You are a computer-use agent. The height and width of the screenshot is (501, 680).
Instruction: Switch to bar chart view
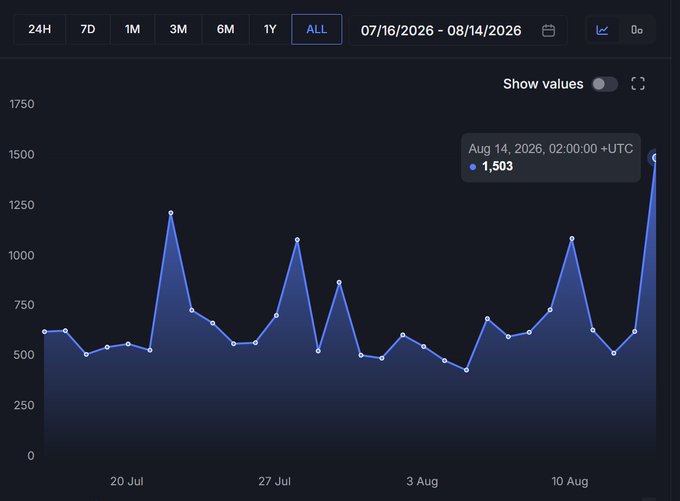coord(637,30)
